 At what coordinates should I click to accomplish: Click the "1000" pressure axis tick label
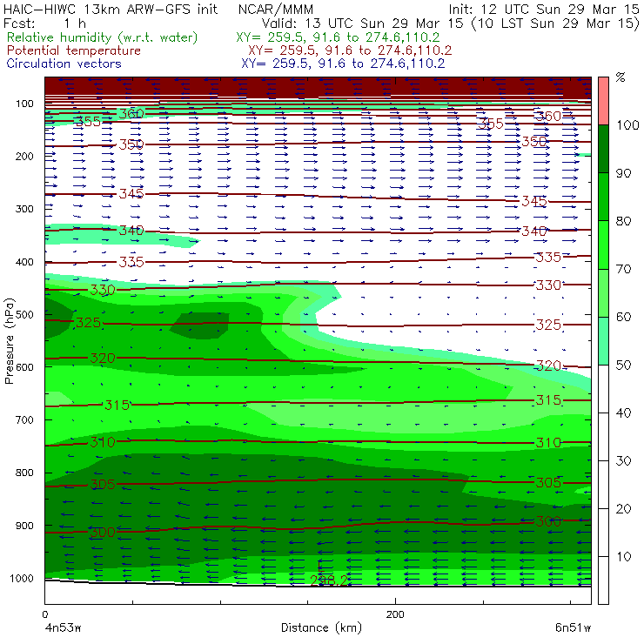(22, 578)
